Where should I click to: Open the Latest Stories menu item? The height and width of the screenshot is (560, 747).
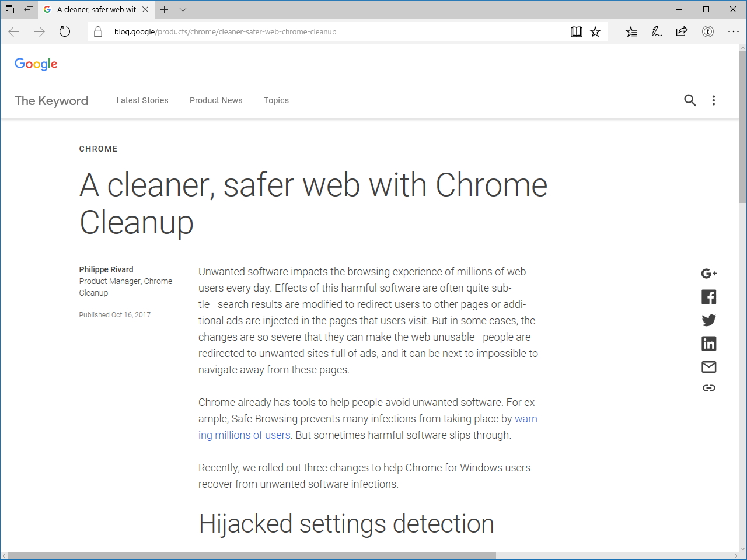(142, 100)
